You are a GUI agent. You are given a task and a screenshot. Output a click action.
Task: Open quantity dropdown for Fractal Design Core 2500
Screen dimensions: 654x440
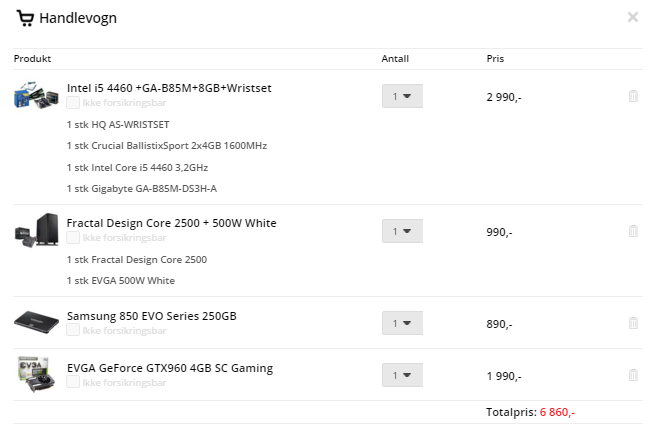tap(402, 231)
